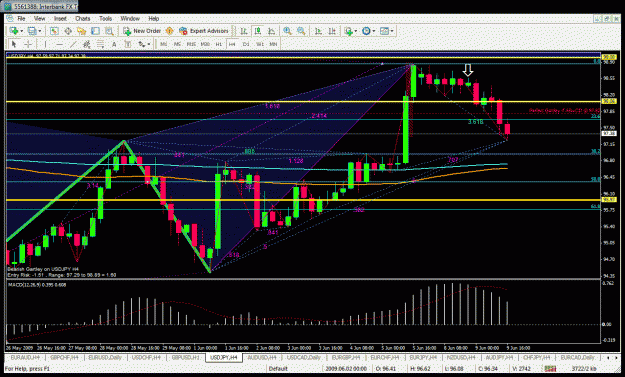Select the Horizontal Line tool

(59, 44)
